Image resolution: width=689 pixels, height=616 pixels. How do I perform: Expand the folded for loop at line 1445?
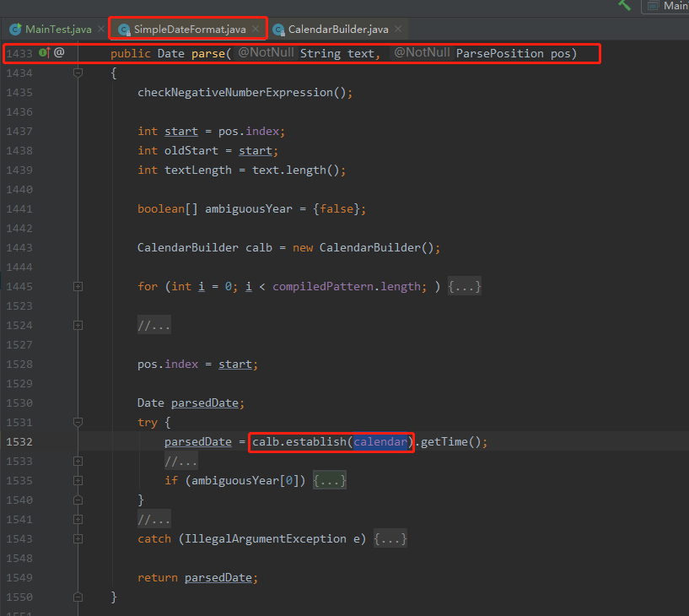coord(78,287)
